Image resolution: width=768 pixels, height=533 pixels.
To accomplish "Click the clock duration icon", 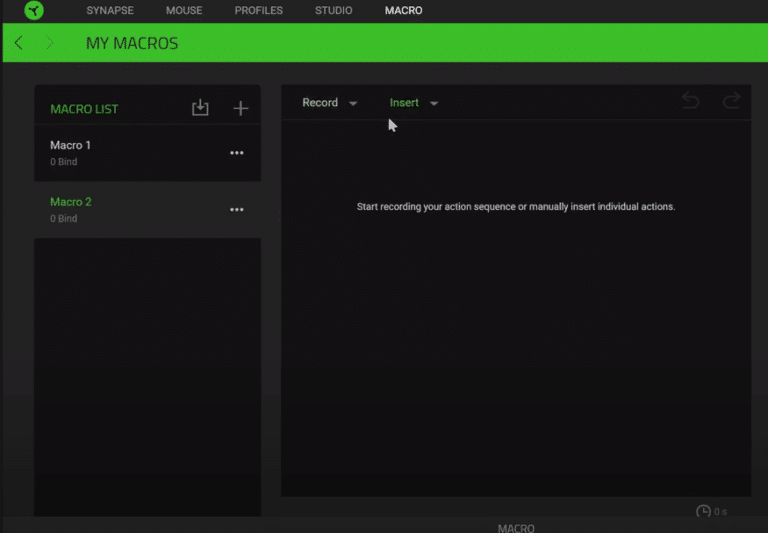I will [703, 511].
